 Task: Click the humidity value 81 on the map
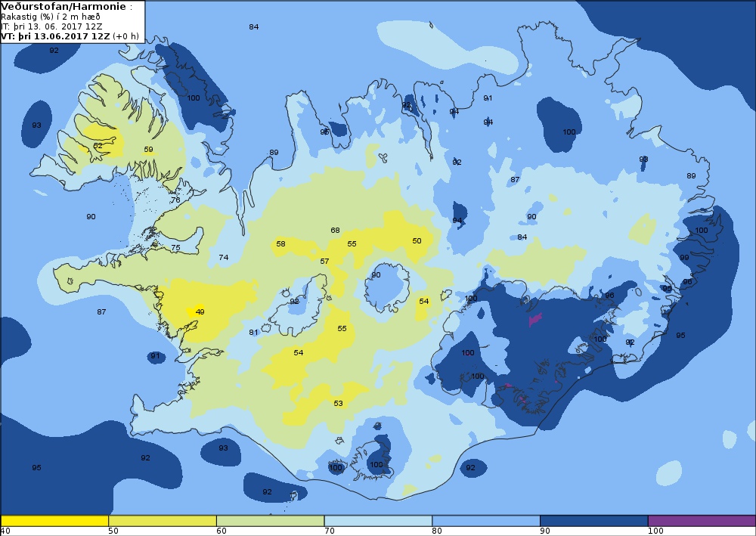253,332
